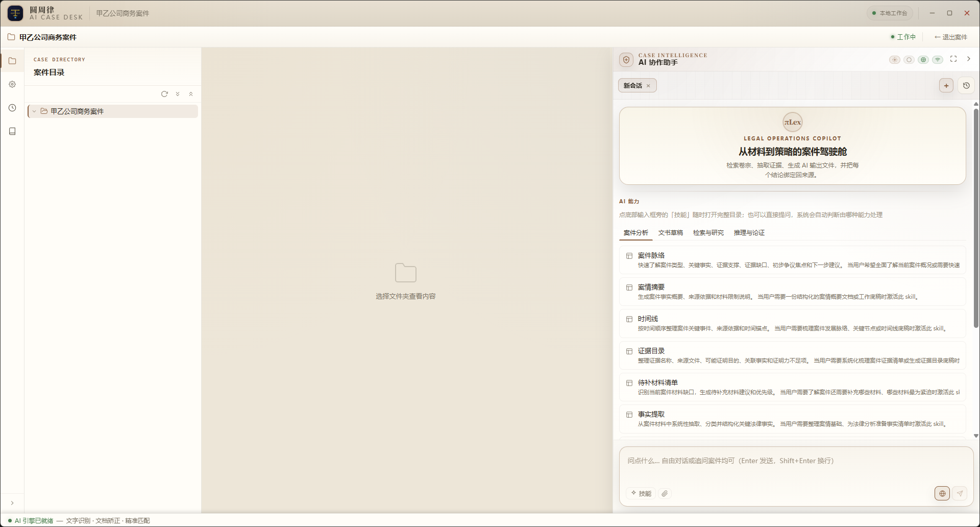Image resolution: width=980 pixels, height=527 pixels.
Task: Expand all folders in case directory
Action: 178,94
